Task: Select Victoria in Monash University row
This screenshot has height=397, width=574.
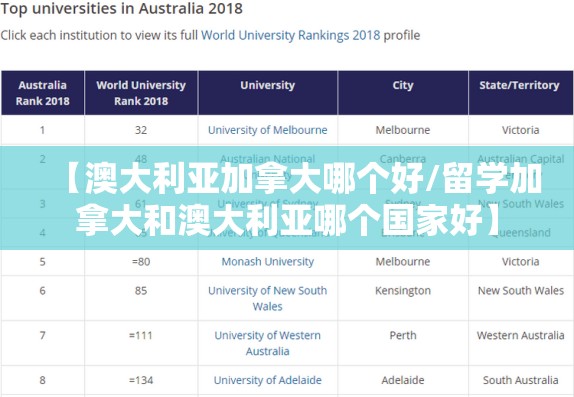Action: pyautogui.click(x=520, y=261)
